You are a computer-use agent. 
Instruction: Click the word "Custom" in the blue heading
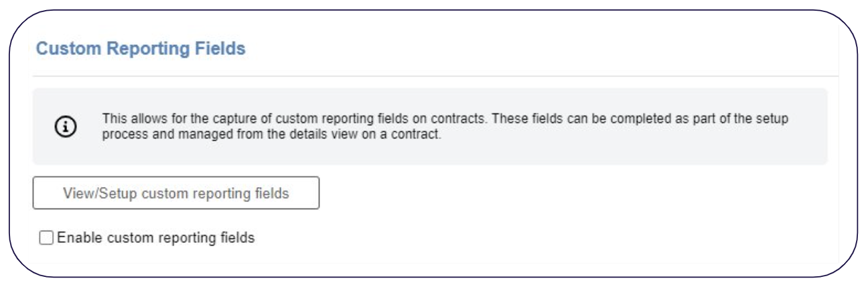(62, 49)
